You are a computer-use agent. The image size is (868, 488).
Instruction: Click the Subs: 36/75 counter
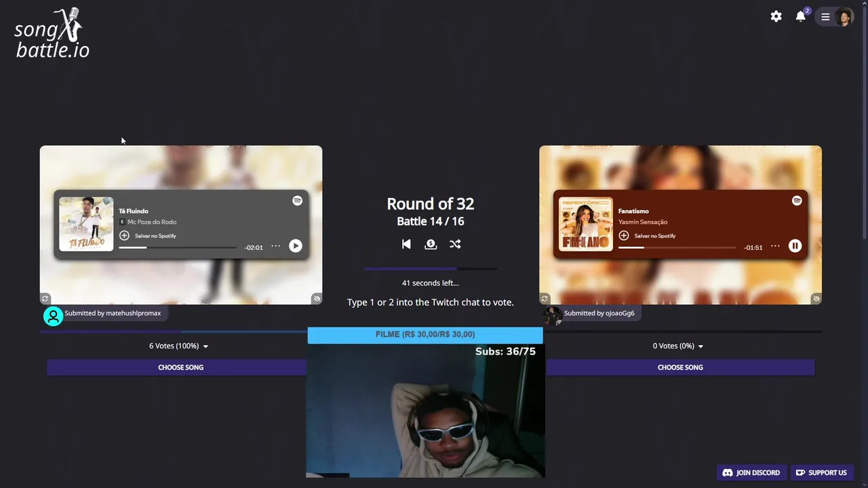click(505, 351)
